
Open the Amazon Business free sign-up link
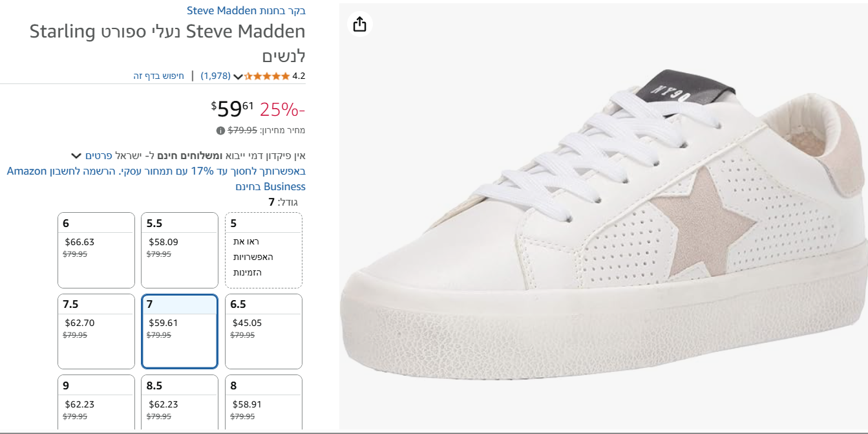pos(156,179)
